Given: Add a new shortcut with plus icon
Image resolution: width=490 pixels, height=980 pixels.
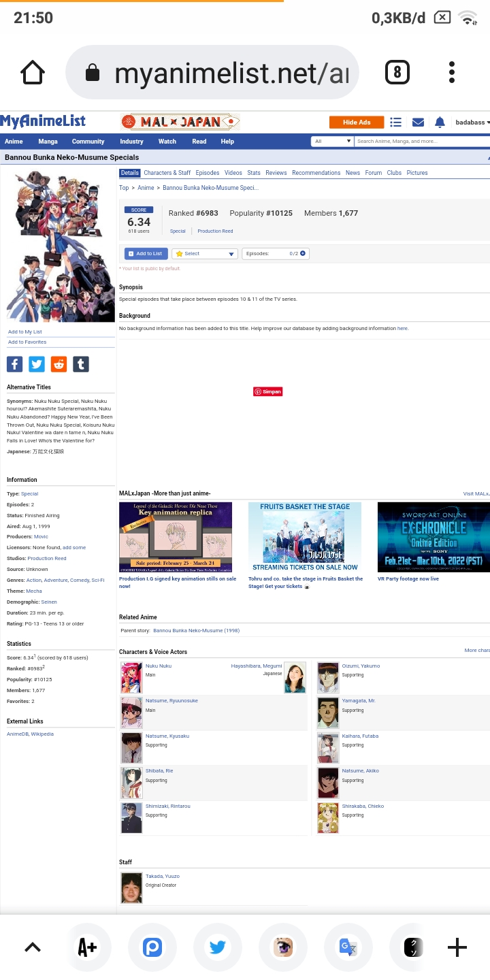Looking at the screenshot, I should click(x=457, y=947).
